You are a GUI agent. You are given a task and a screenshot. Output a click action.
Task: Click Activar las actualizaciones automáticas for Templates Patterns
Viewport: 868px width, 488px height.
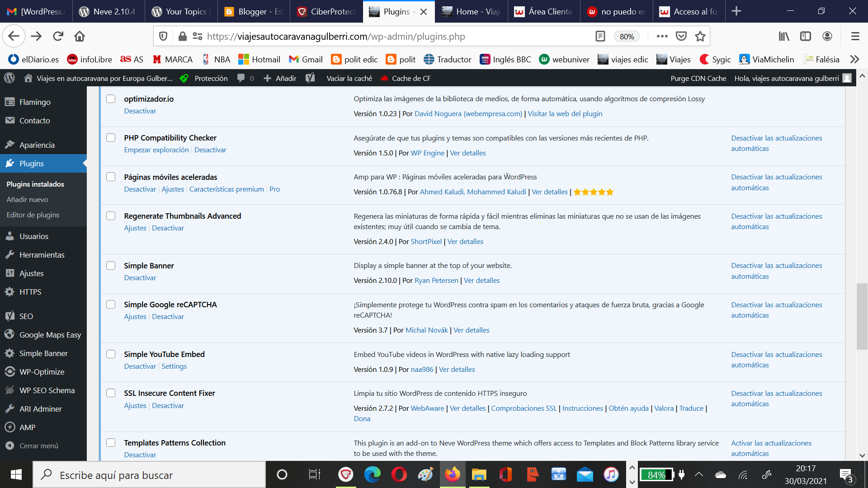tap(771, 448)
